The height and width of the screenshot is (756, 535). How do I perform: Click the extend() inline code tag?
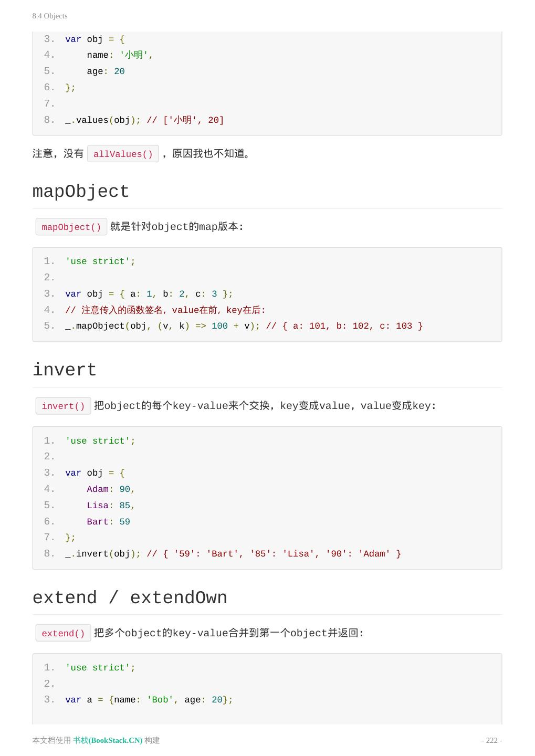[x=63, y=633]
